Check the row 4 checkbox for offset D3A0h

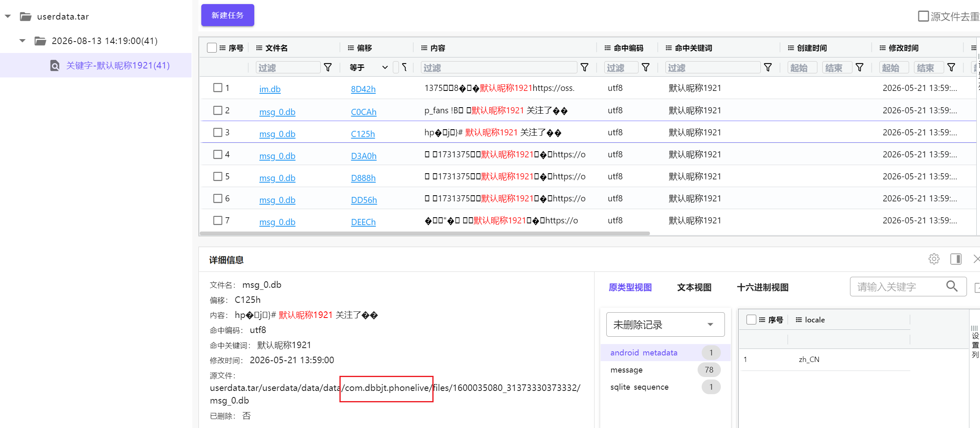[218, 154]
